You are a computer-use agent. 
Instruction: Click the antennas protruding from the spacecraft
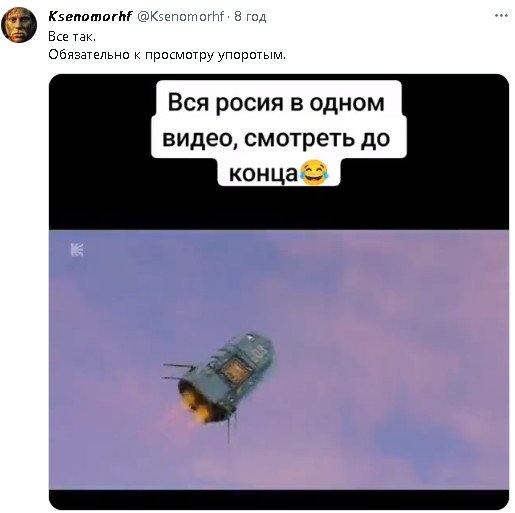click(179, 372)
